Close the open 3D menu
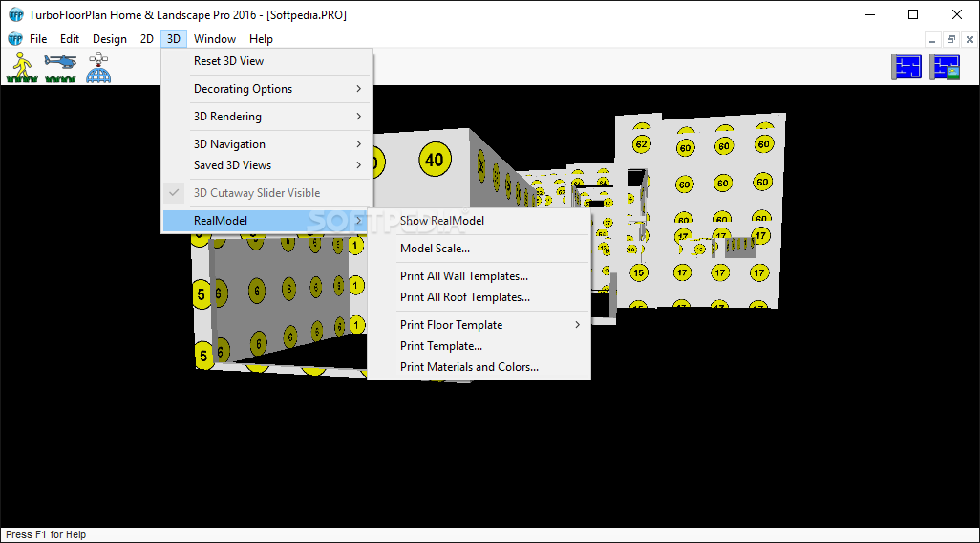The image size is (980, 543). 174,39
